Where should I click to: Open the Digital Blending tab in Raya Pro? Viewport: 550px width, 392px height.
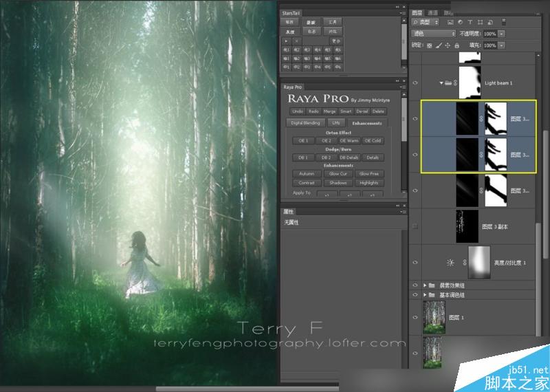tap(305, 123)
